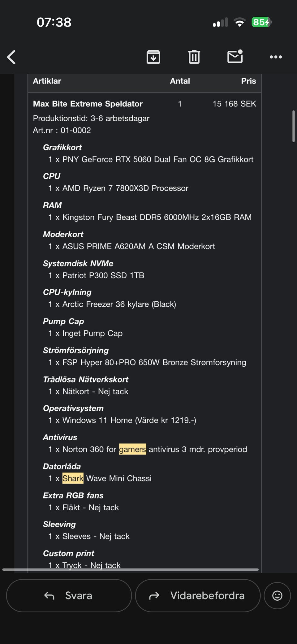
Task: Mark email as unread envelope icon
Action: (235, 56)
